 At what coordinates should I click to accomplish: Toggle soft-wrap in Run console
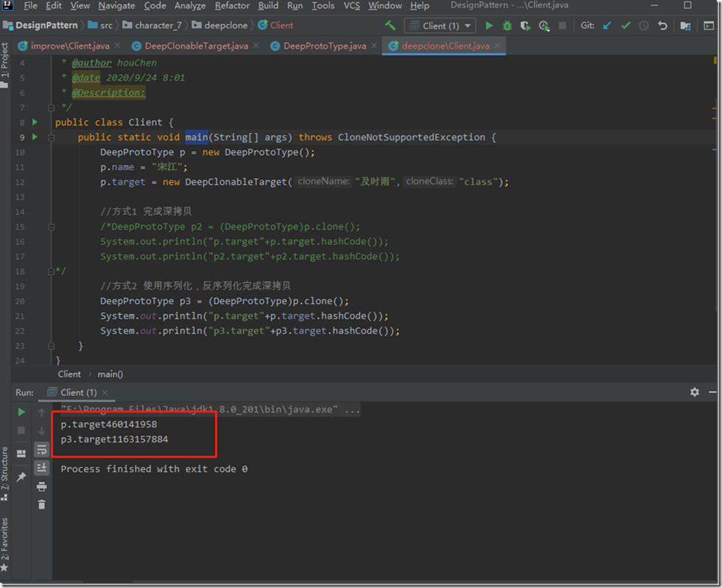tap(42, 449)
